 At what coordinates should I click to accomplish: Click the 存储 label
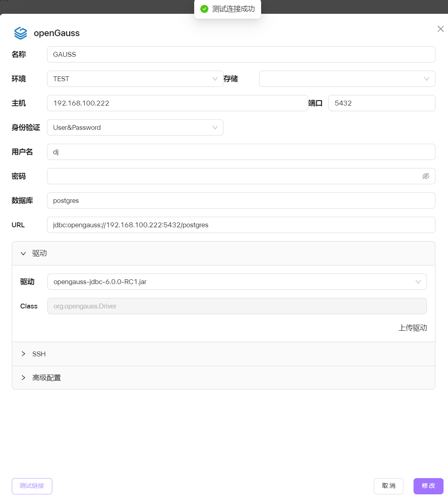231,79
